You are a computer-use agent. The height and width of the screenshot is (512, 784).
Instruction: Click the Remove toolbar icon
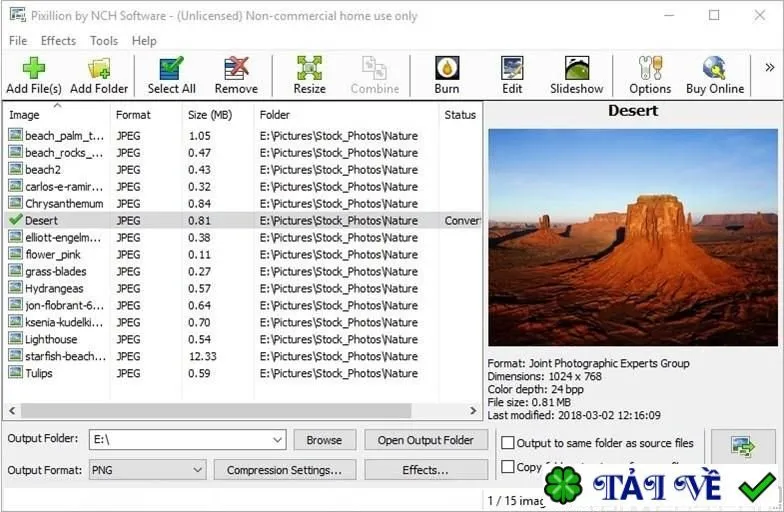236,68
